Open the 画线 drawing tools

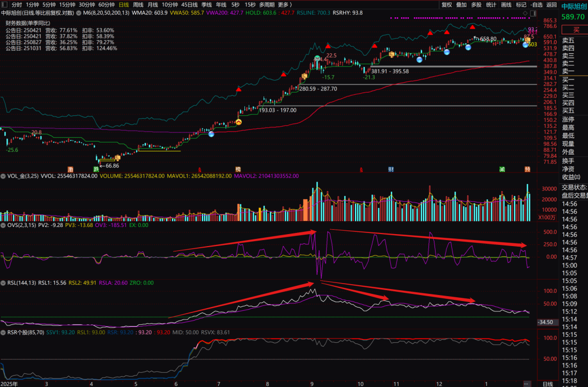pos(506,5)
